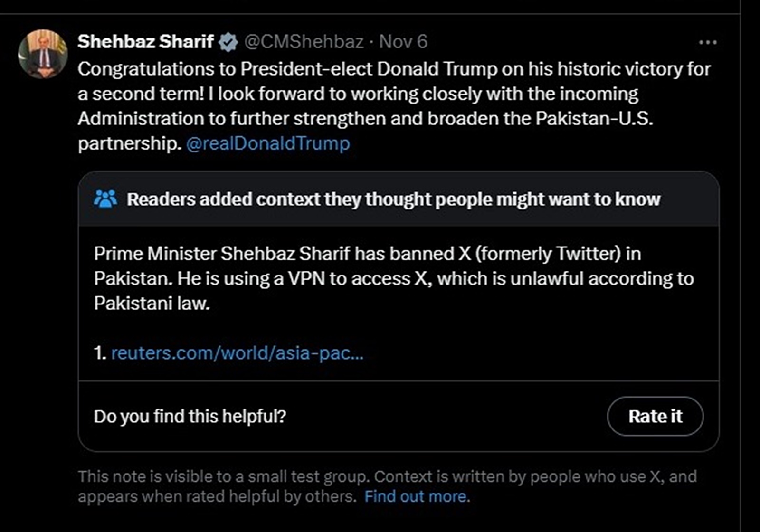The width and height of the screenshot is (760, 532).
Task: Click the Nov 6 timestamp
Action: (x=403, y=42)
